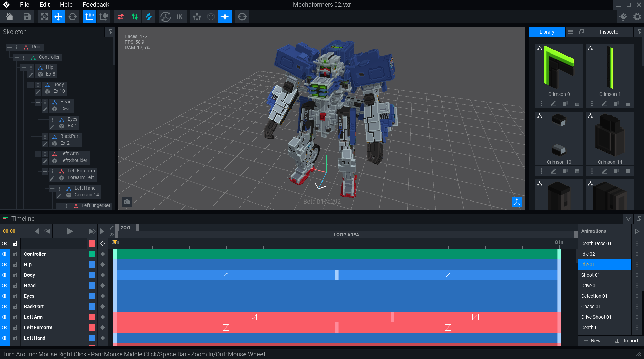Toggle the IK mode button
This screenshot has width=644, height=359.
point(179,17)
